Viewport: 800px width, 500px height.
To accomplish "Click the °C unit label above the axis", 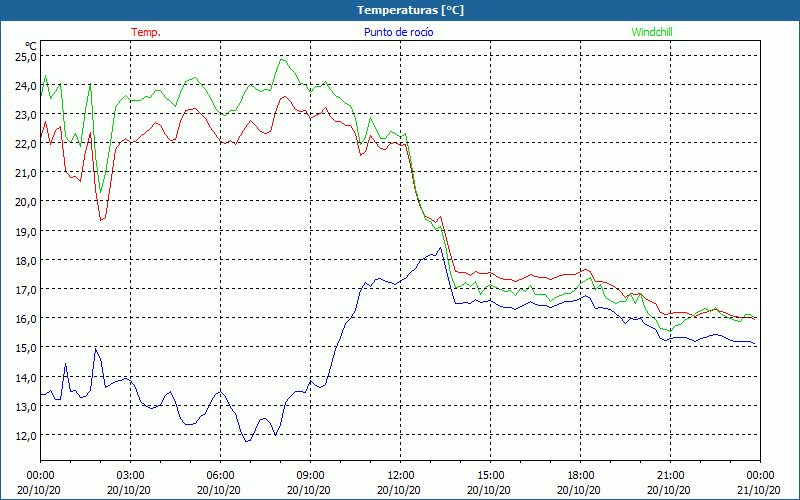I will point(31,45).
